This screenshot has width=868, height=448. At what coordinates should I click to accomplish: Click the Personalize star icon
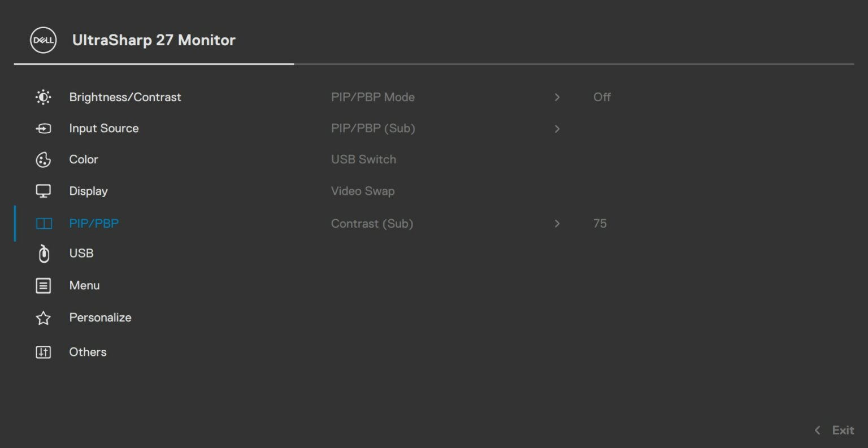pos(42,317)
